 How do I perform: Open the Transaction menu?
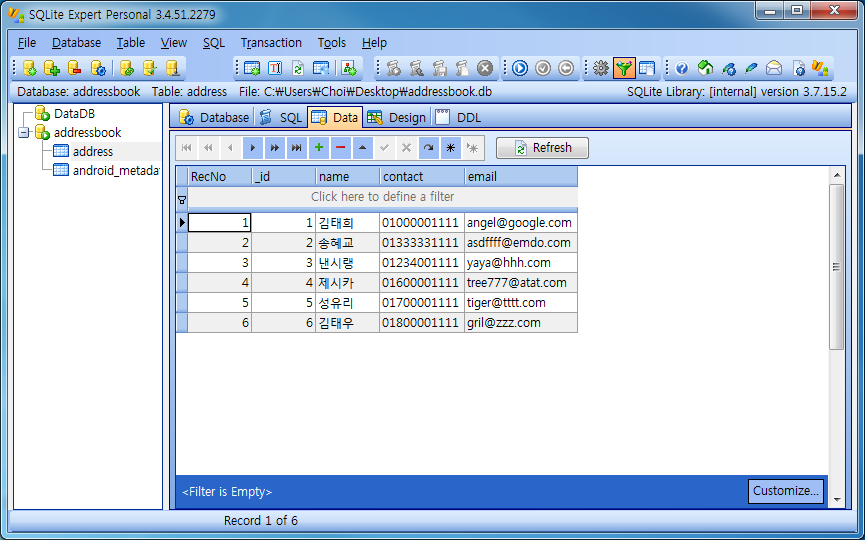[271, 43]
